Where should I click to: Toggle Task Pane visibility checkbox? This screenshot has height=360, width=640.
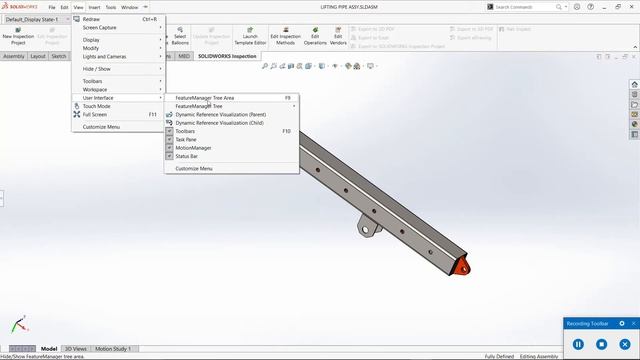point(169,140)
